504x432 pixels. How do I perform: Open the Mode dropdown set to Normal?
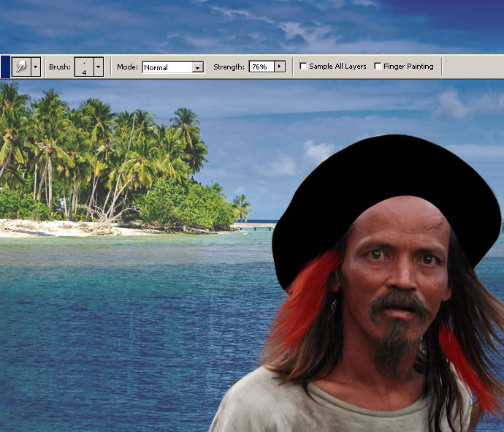(x=173, y=67)
